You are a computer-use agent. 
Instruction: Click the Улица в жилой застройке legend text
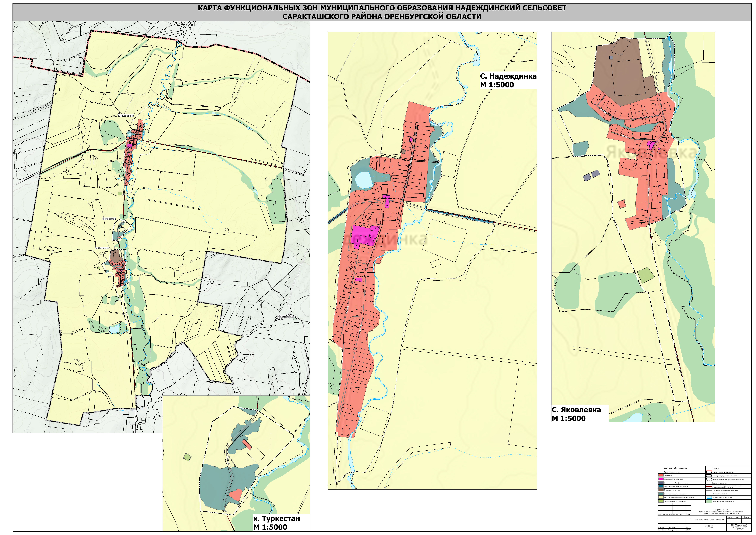pos(725,491)
